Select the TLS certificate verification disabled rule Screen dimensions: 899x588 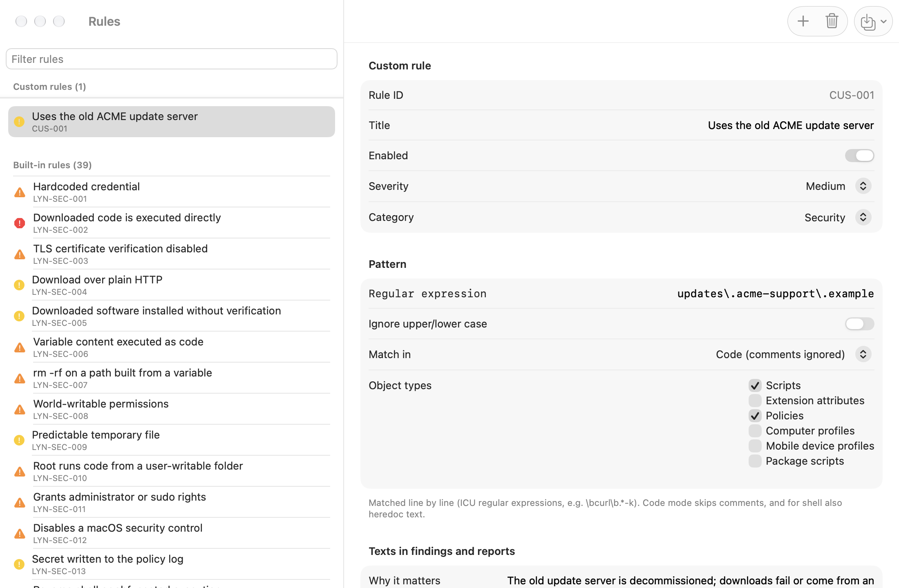(172, 254)
